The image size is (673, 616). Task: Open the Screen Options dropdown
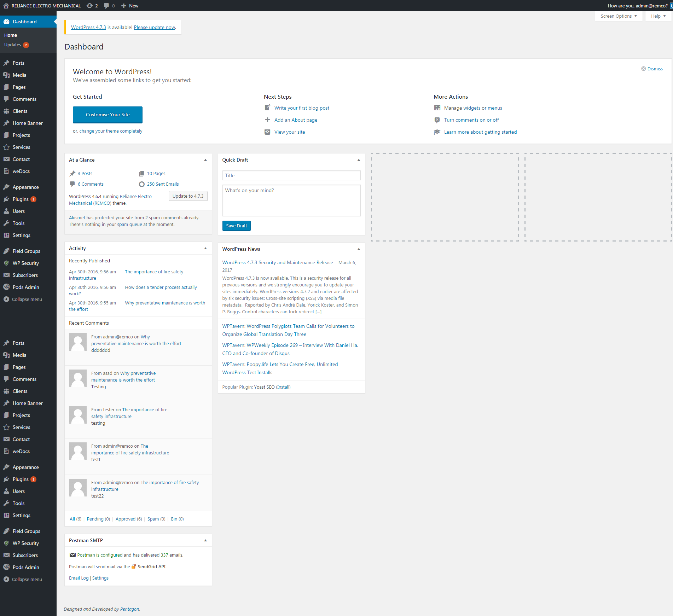click(x=619, y=16)
